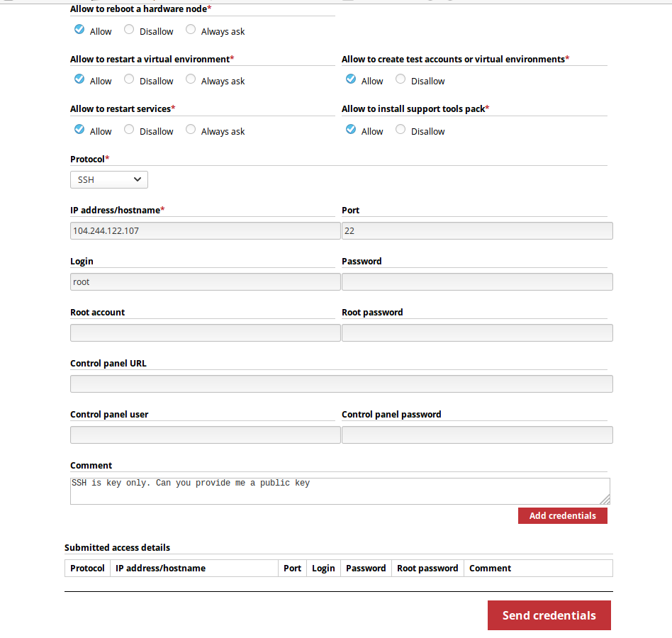Click the Port input field
The image size is (672, 638).
pos(477,231)
